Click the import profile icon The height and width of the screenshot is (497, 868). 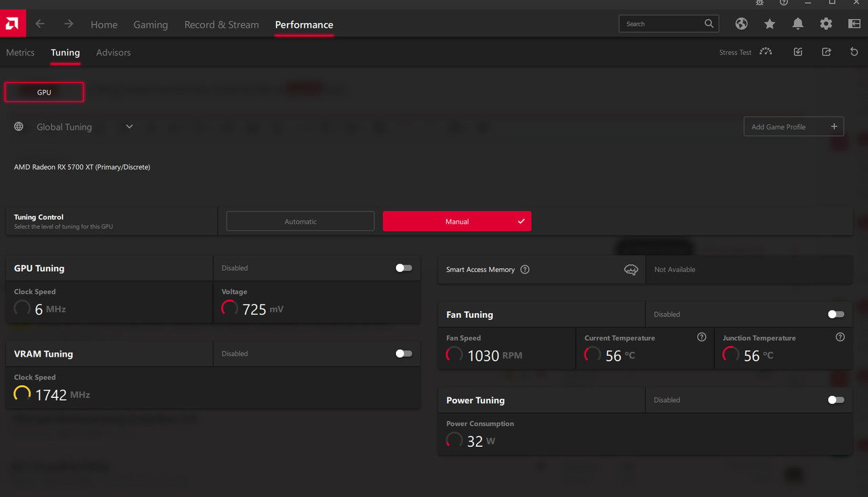pos(798,52)
